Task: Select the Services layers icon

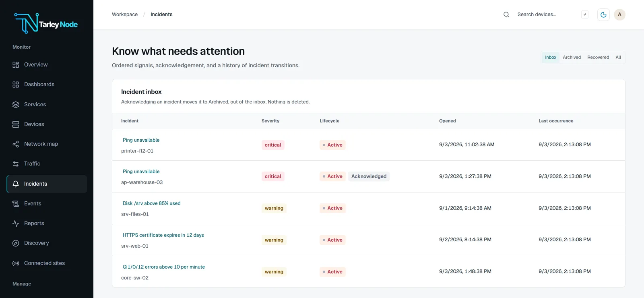Action: pos(16,105)
